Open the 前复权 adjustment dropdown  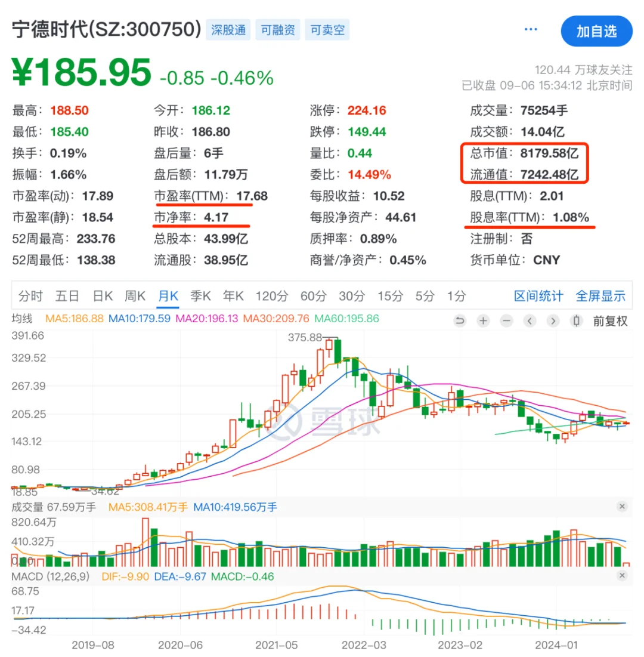click(610, 322)
